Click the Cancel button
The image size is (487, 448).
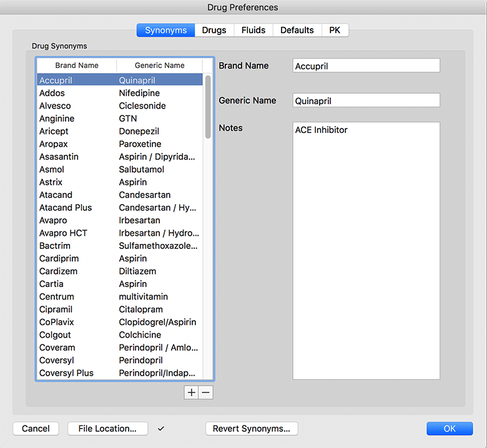click(36, 429)
